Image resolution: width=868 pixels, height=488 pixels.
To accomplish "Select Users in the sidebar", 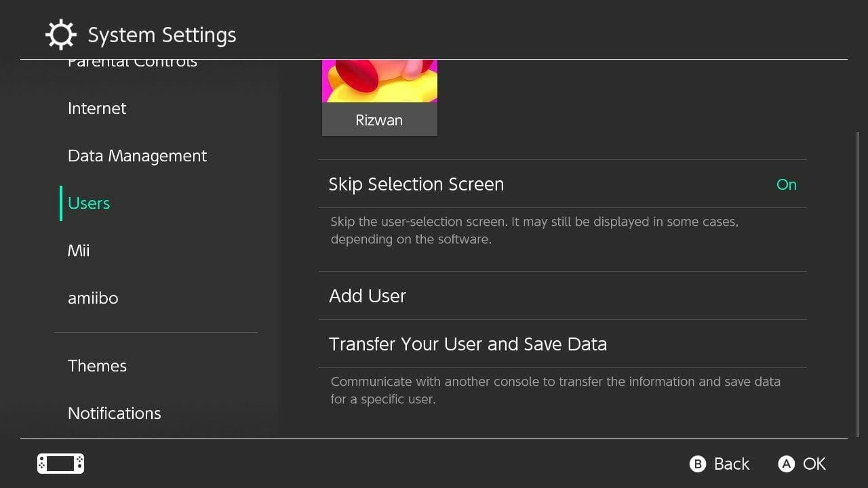I will 89,203.
